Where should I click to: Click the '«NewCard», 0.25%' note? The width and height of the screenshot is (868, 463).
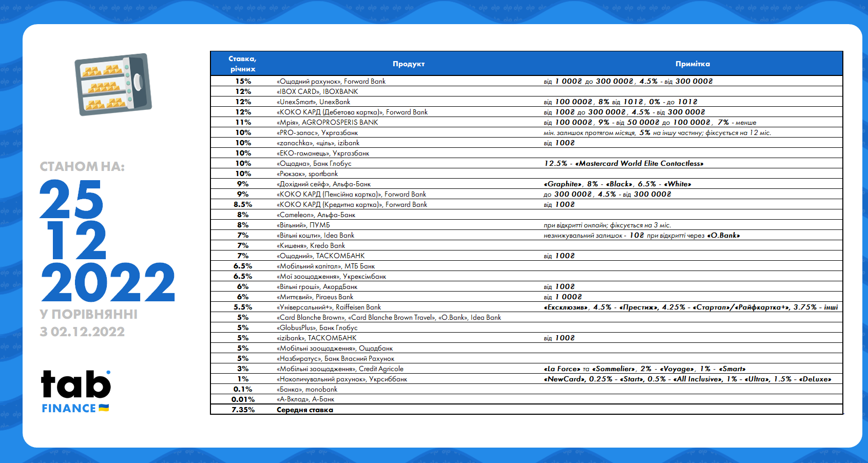[688, 379]
